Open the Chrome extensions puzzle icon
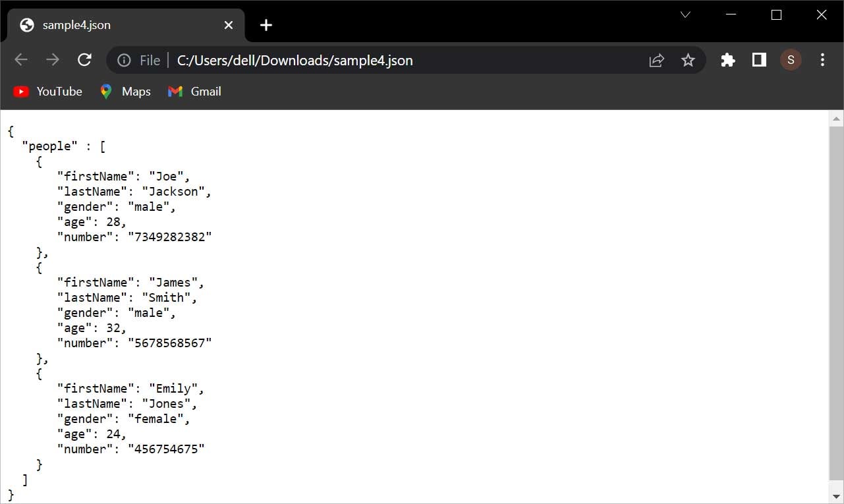The width and height of the screenshot is (844, 504). click(727, 59)
